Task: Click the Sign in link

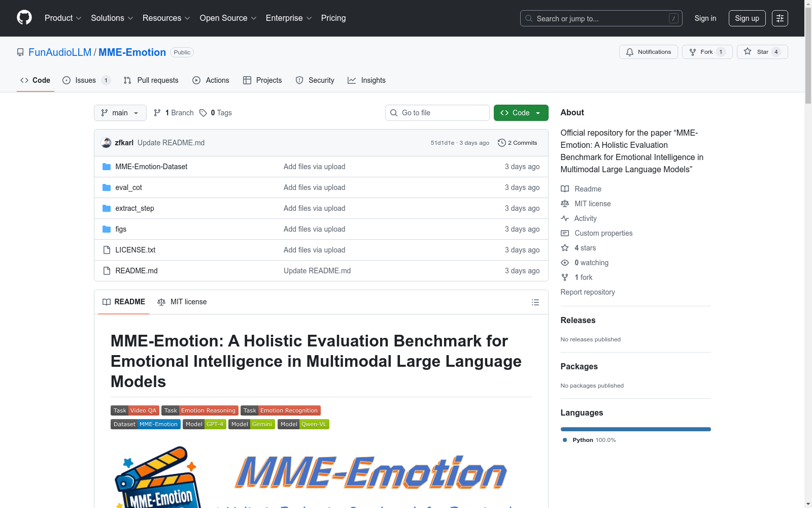Action: [x=705, y=18]
